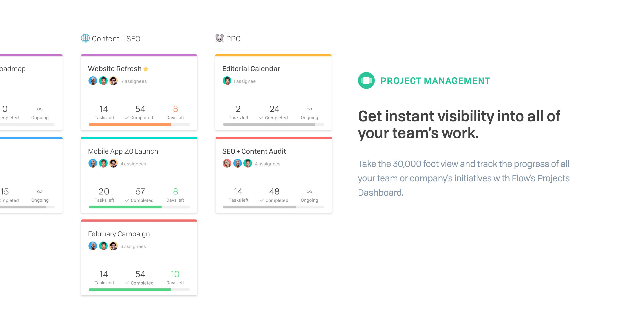Image resolution: width=644 pixels, height=327 pixels.
Task: Click '14 Tasks left' on February Campaign
Action: click(x=104, y=278)
